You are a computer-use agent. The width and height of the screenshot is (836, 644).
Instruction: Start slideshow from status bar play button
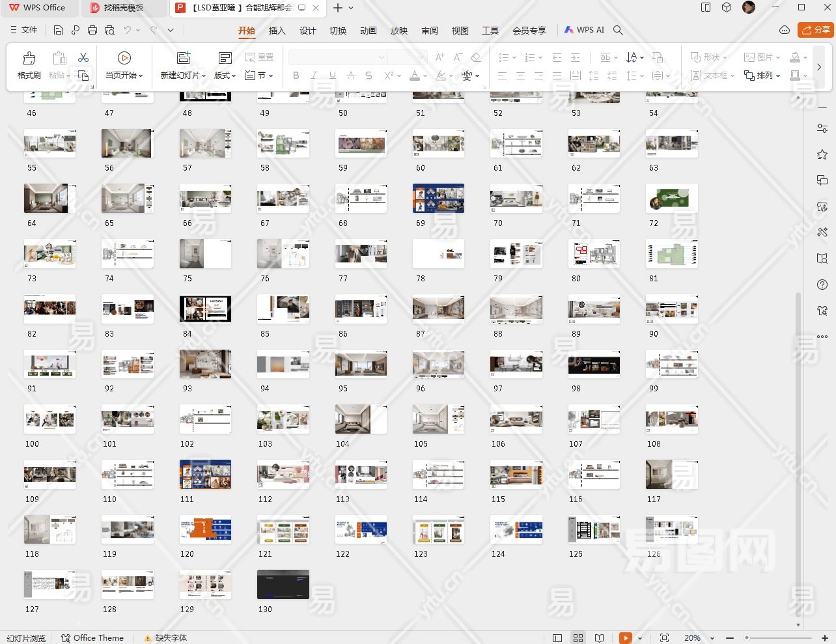[x=625, y=638]
